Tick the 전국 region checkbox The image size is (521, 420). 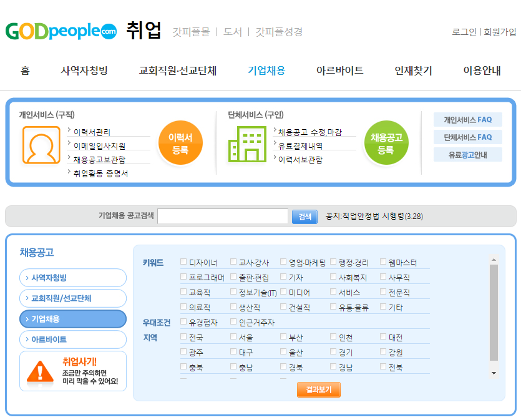183,336
